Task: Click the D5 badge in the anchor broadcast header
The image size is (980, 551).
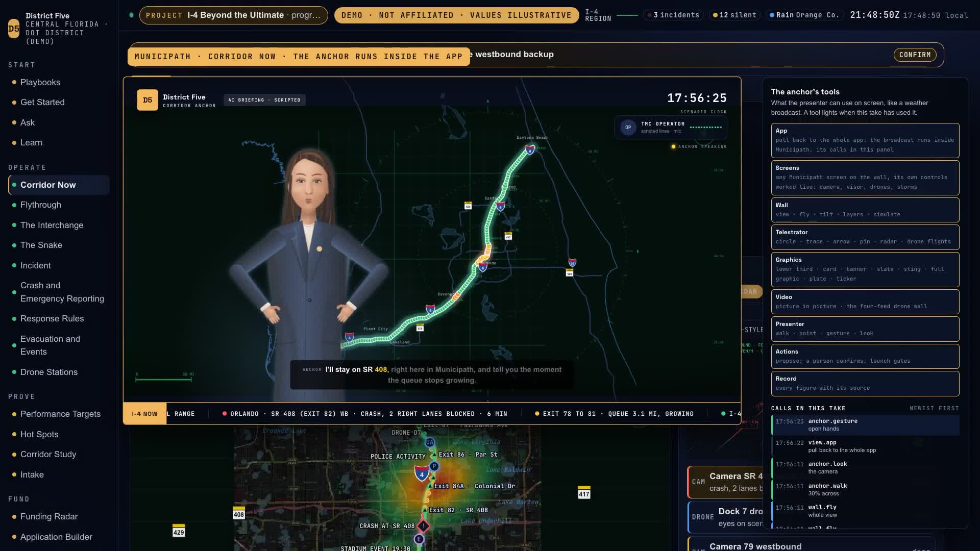Action: point(148,100)
